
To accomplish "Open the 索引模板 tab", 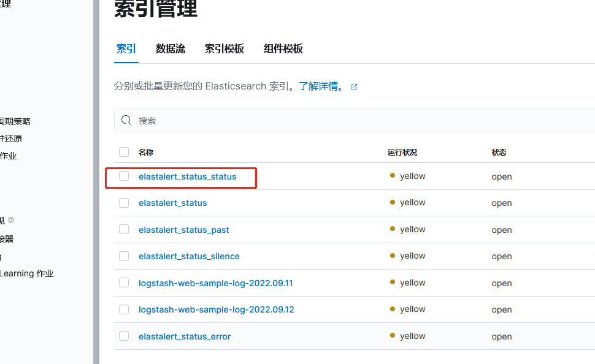I will point(225,48).
